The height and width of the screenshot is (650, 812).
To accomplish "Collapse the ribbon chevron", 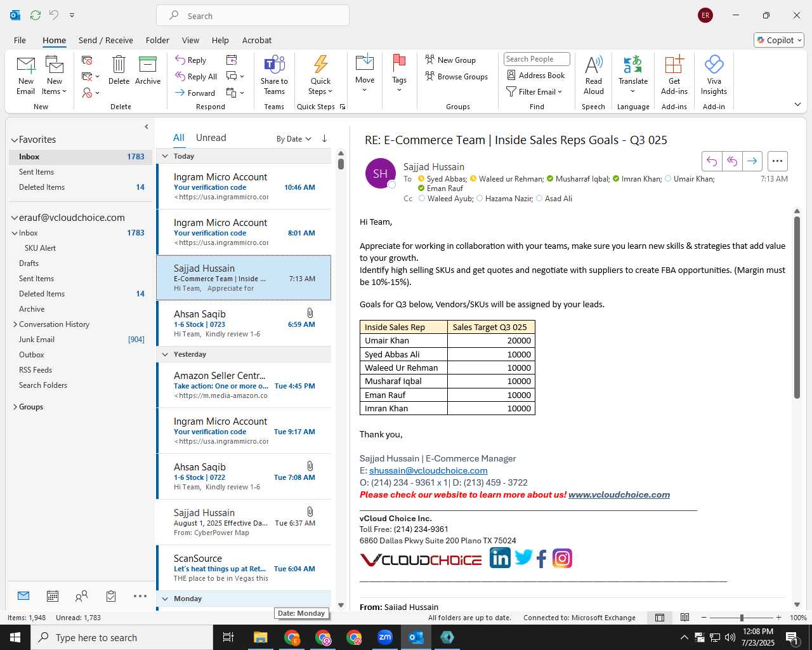I will tap(797, 104).
